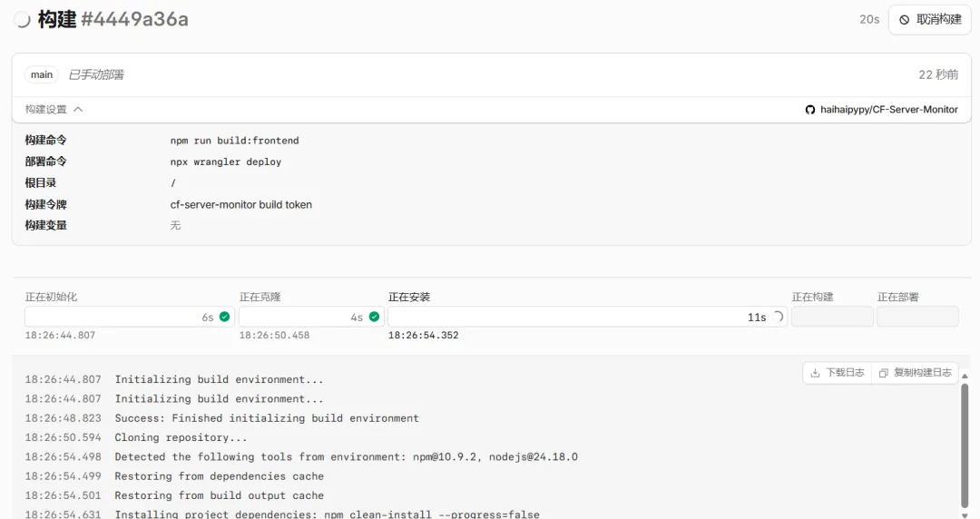Click the root directory value '/'
Screen dimensions: 980x519
173,183
